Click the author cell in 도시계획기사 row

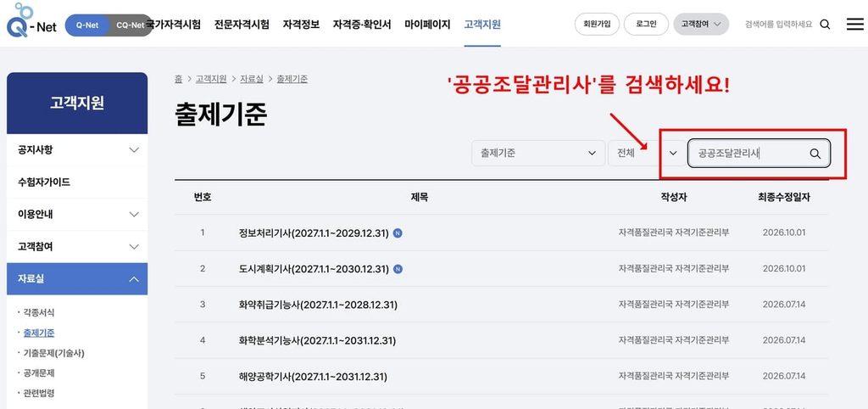click(x=674, y=269)
